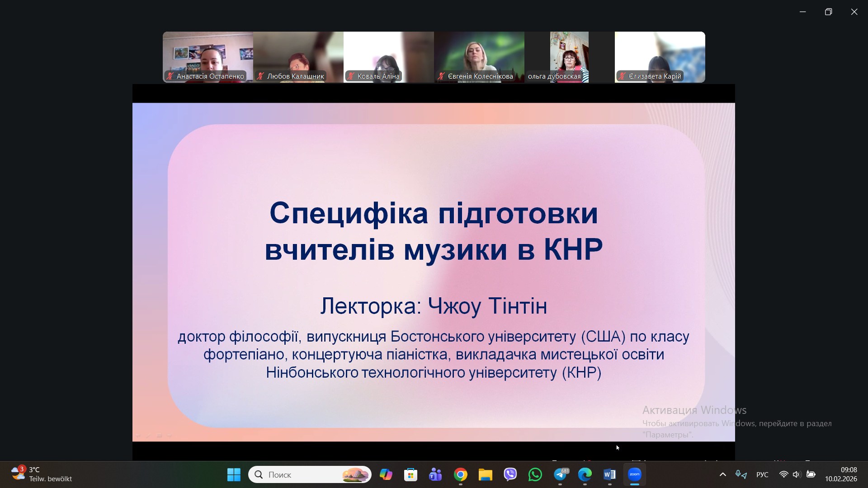The height and width of the screenshot is (488, 868).
Task: Select Анастасія Остапенко video thumbnail
Action: 208,57
